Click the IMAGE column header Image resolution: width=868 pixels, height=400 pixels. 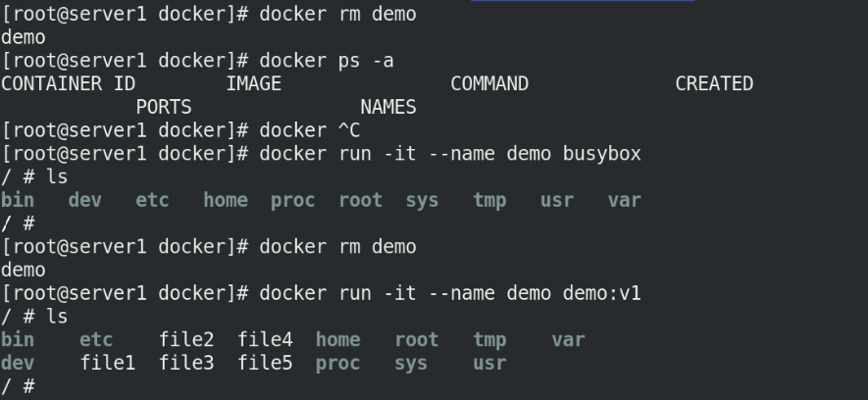pyautogui.click(x=254, y=84)
